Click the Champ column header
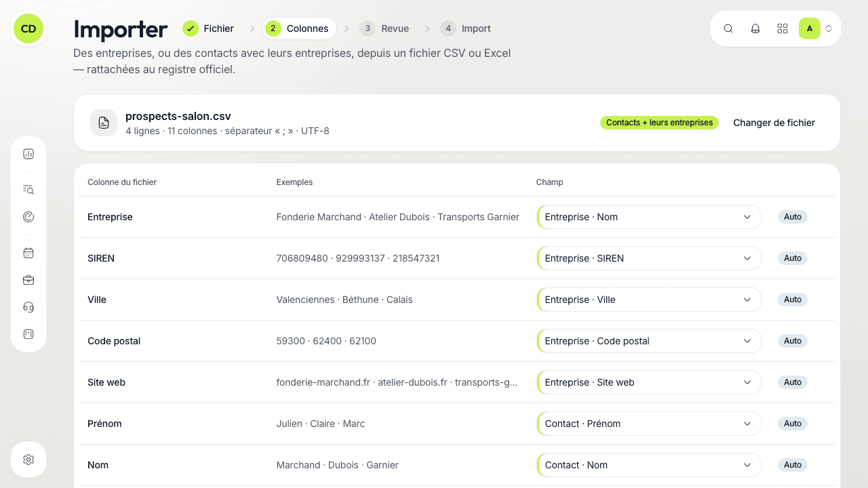Viewport: 868px width, 488px height. 550,182
